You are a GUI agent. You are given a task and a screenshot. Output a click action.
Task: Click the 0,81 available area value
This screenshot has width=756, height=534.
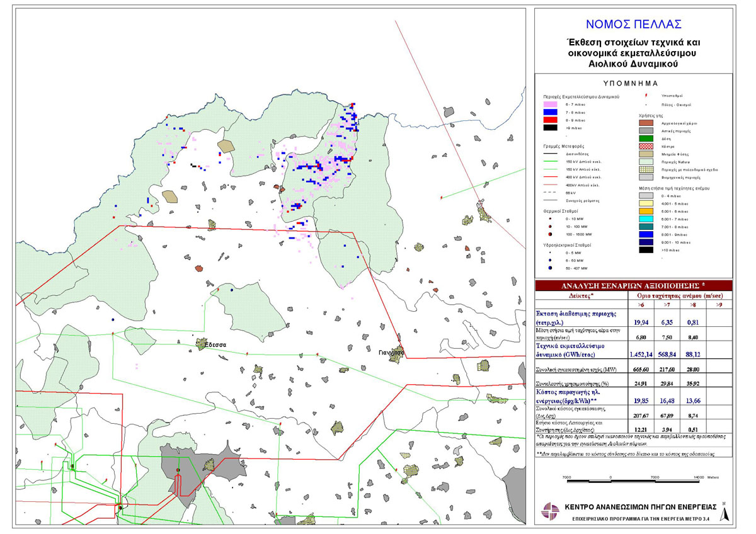click(693, 322)
